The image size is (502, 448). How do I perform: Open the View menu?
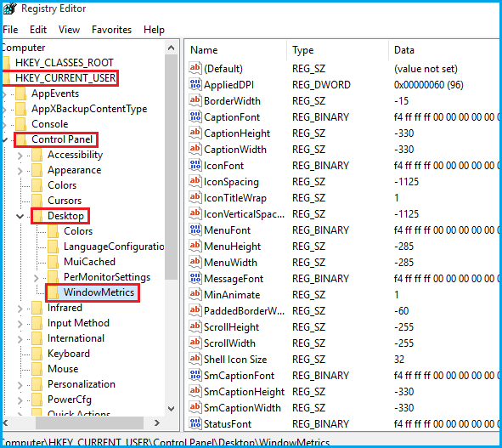click(x=69, y=30)
